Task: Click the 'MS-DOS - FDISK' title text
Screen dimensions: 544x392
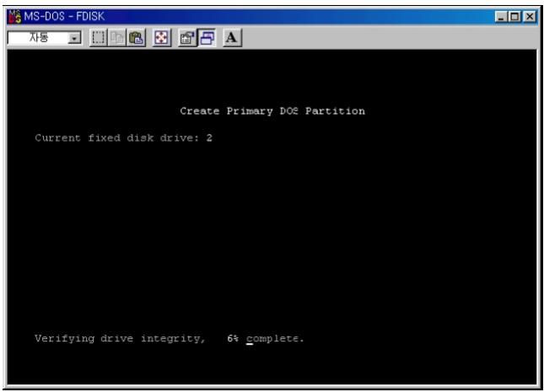Action: click(x=64, y=16)
